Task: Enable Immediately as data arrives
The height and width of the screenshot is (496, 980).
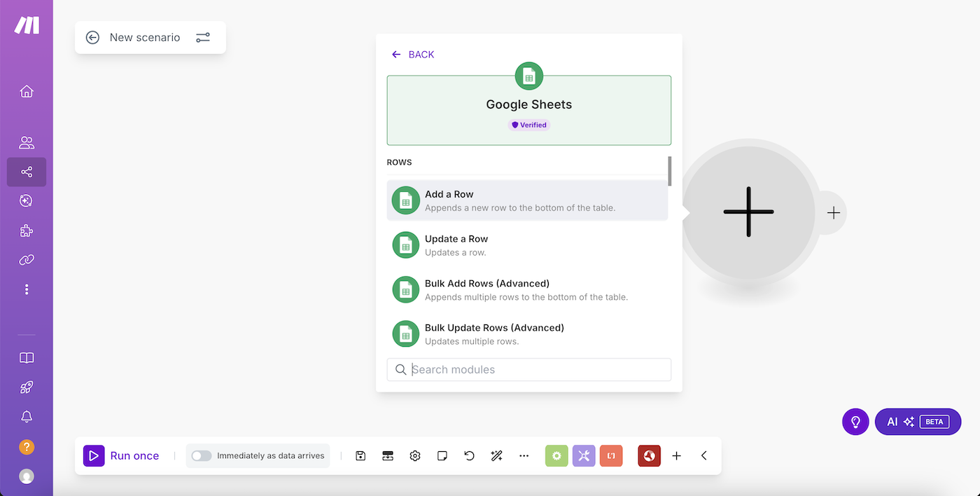Action: (201, 455)
